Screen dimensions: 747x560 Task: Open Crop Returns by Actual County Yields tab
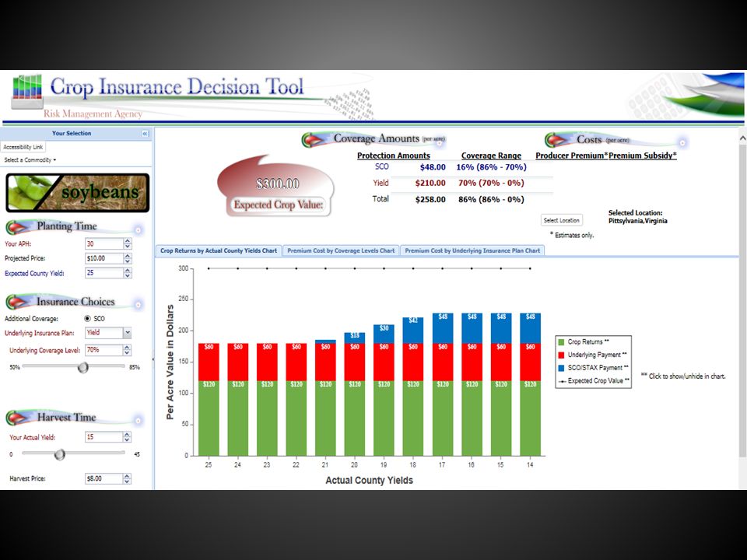(x=219, y=250)
